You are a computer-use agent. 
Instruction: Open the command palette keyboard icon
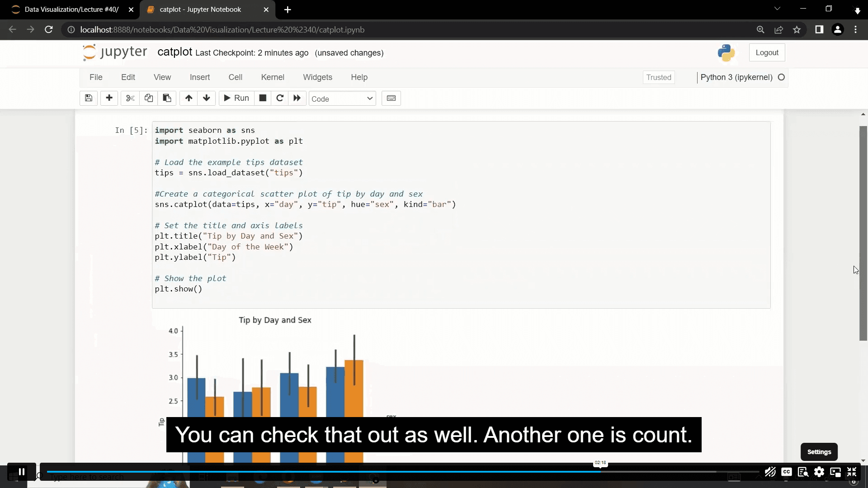click(391, 98)
